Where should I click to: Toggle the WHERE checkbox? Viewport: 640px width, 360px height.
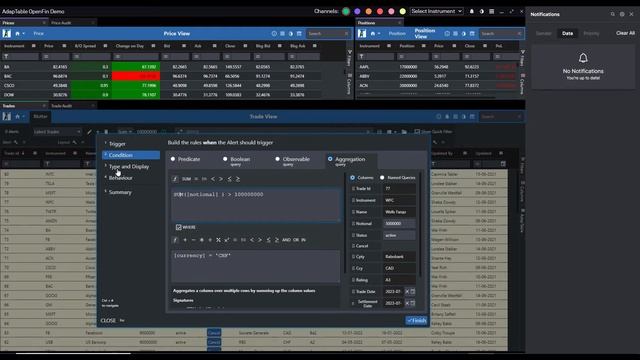(x=178, y=227)
